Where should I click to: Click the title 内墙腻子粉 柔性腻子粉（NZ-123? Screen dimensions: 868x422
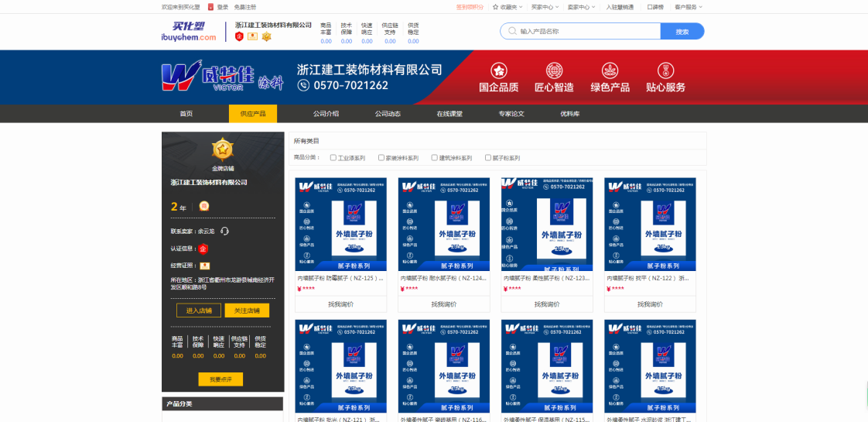pyautogui.click(x=546, y=278)
